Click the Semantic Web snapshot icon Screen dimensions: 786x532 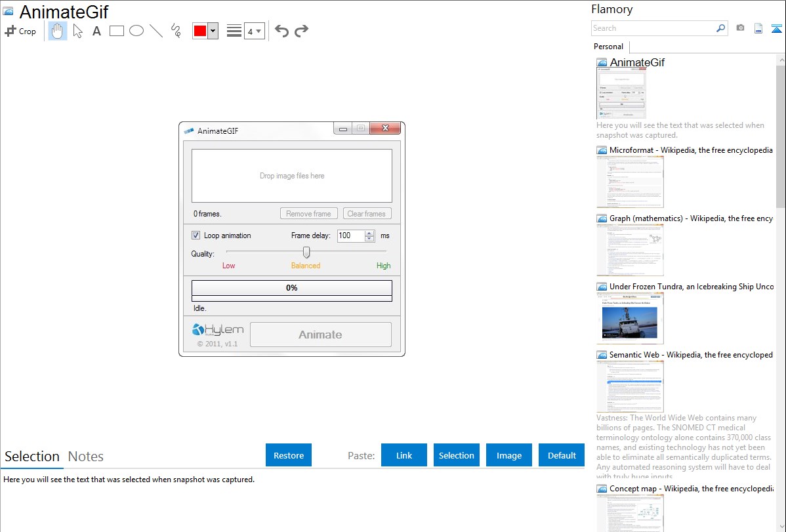(602, 354)
